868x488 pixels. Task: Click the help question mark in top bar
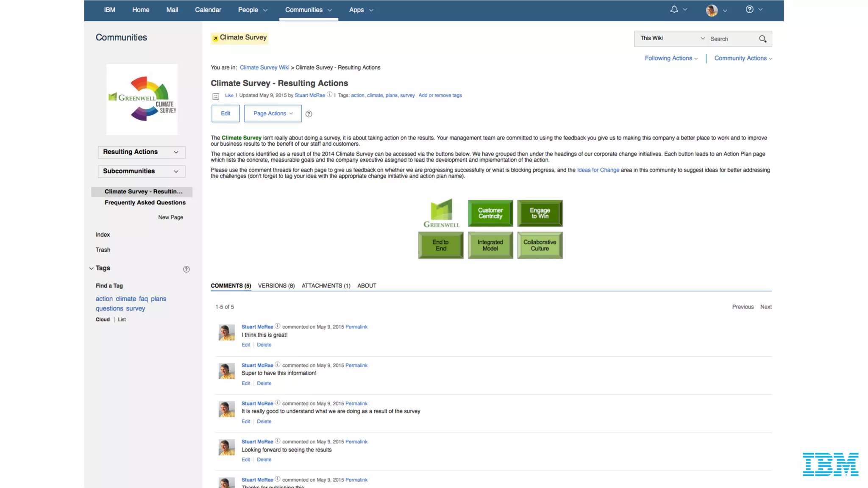pos(749,9)
